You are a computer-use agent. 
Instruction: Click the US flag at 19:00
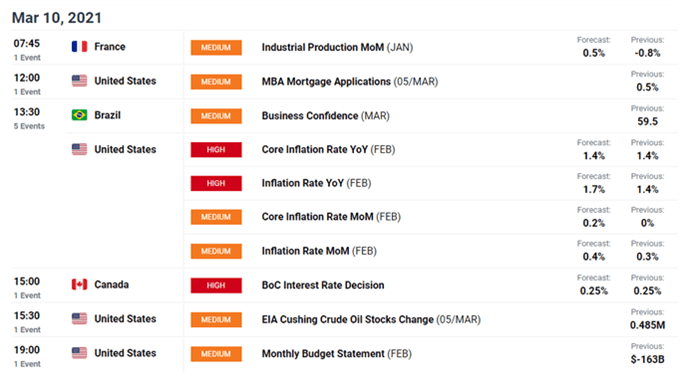click(x=79, y=353)
